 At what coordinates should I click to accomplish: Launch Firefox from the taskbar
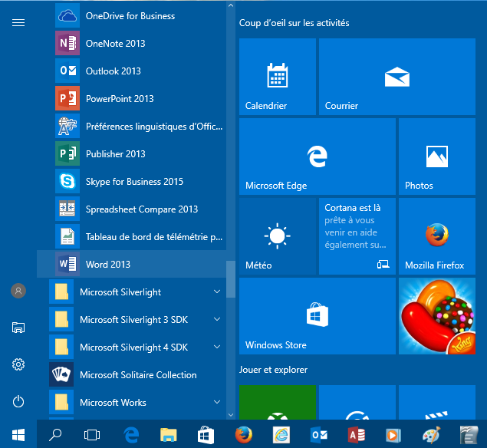(x=244, y=435)
